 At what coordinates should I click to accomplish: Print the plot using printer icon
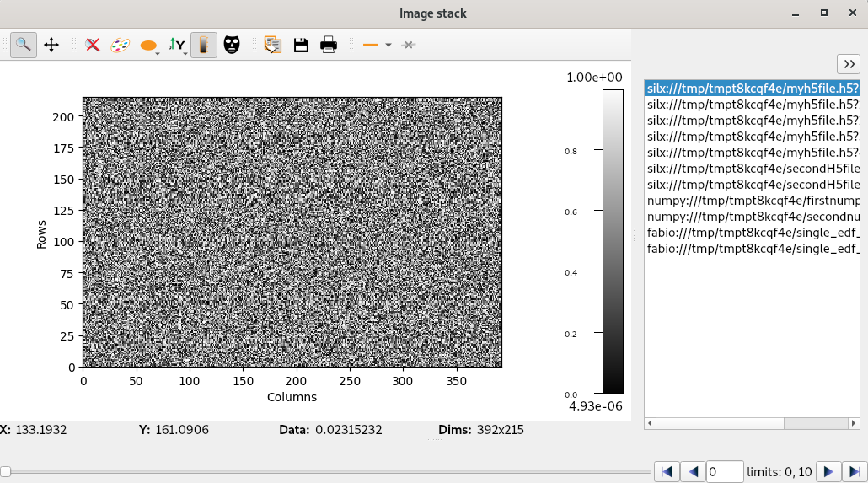click(x=329, y=45)
